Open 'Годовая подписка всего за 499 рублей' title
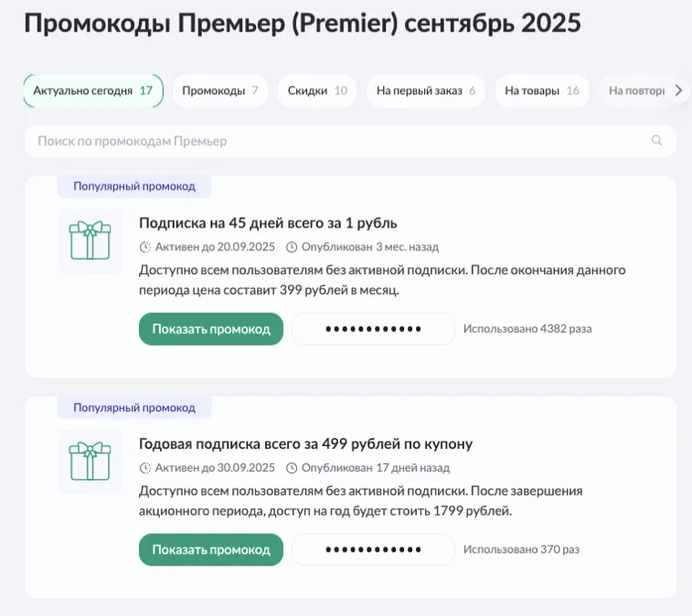Image resolution: width=692 pixels, height=616 pixels. coord(305,444)
